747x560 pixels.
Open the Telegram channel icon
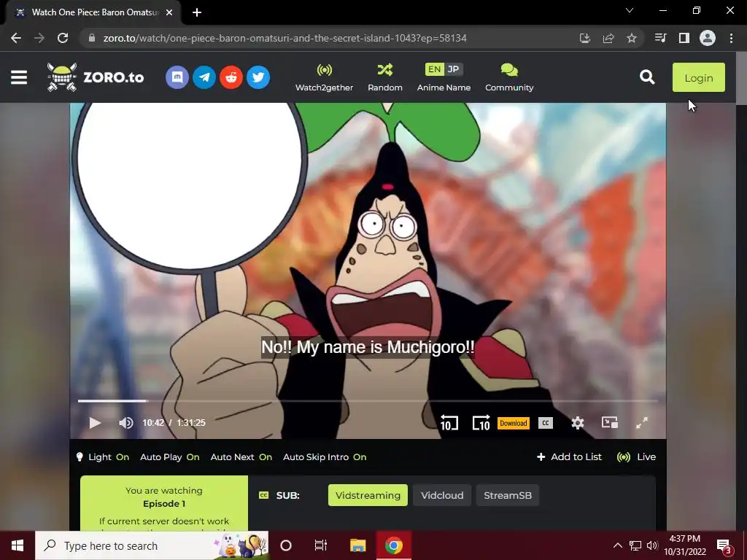[204, 77]
